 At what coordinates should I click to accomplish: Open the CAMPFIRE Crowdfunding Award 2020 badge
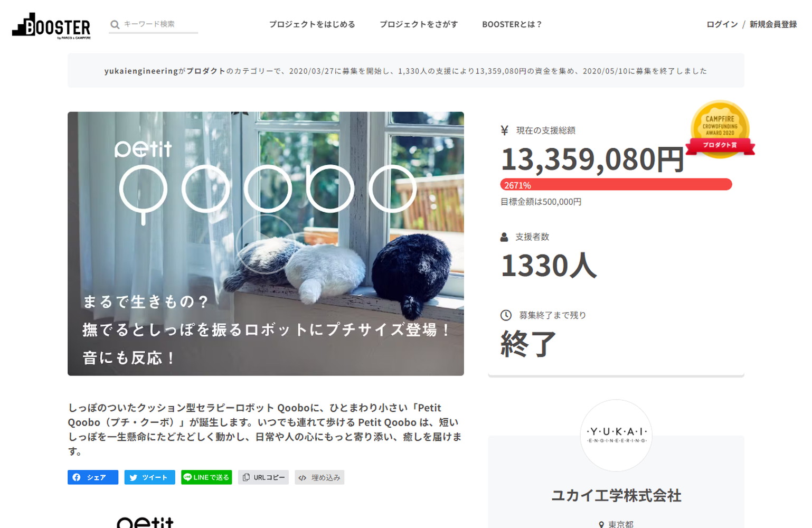coord(720,129)
